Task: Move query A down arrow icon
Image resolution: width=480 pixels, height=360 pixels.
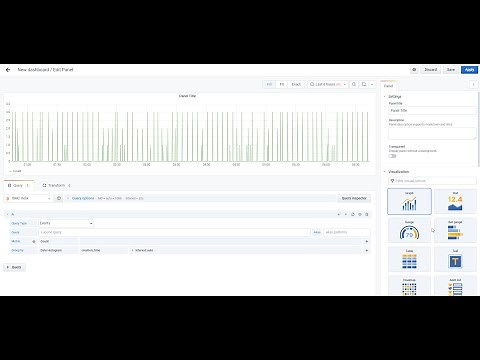Action: click(x=339, y=214)
